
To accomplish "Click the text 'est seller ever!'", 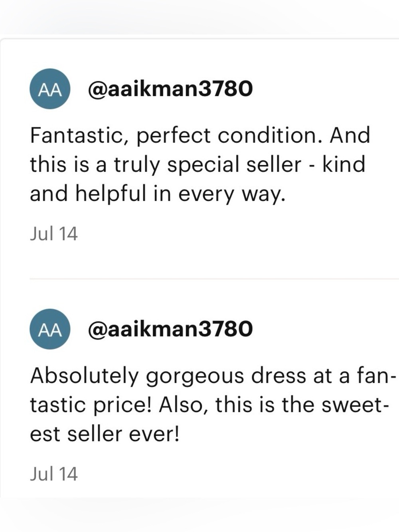I will [x=105, y=434].
